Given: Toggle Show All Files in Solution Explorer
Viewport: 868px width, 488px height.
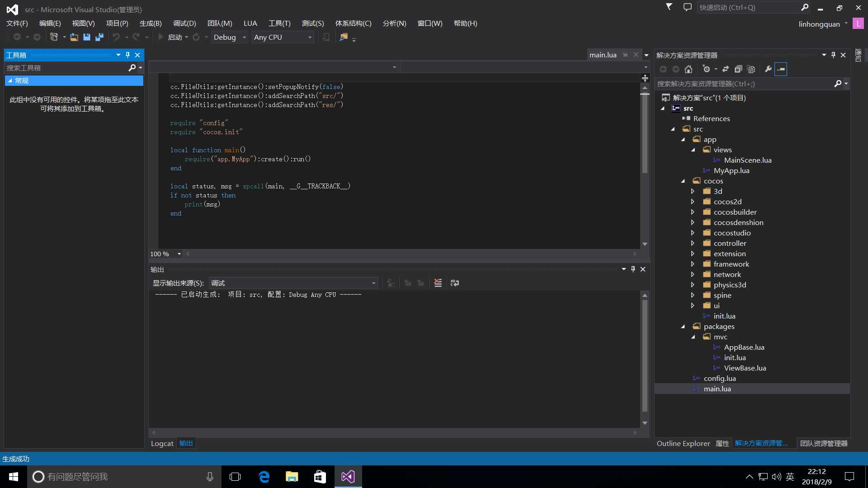Looking at the screenshot, I should click(751, 69).
